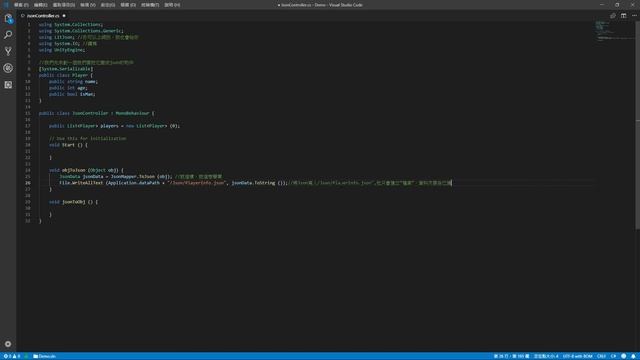Viewport: 640px width, 360px height.
Task: Click the "// Use this for initialization" comment
Action: point(88,138)
